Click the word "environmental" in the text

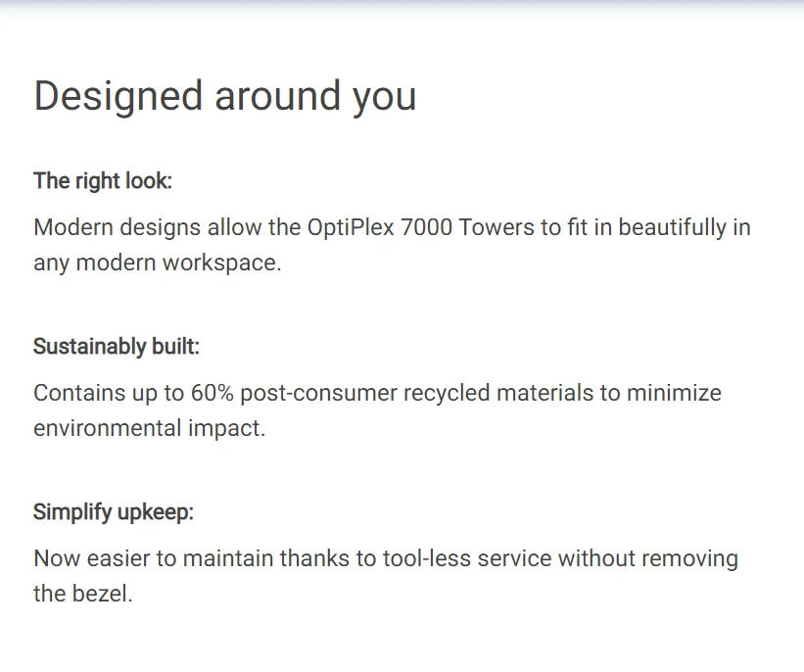(x=103, y=429)
